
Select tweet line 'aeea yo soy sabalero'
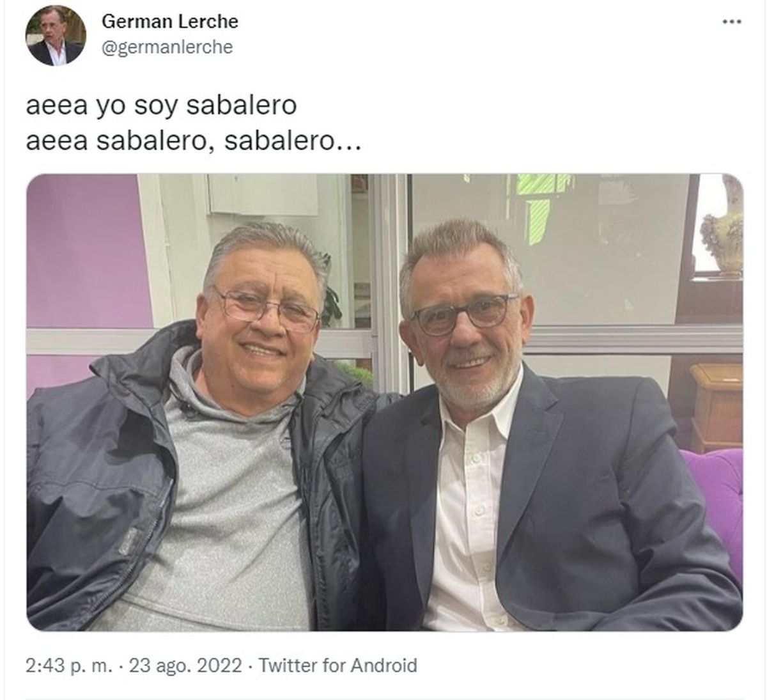pyautogui.click(x=161, y=106)
